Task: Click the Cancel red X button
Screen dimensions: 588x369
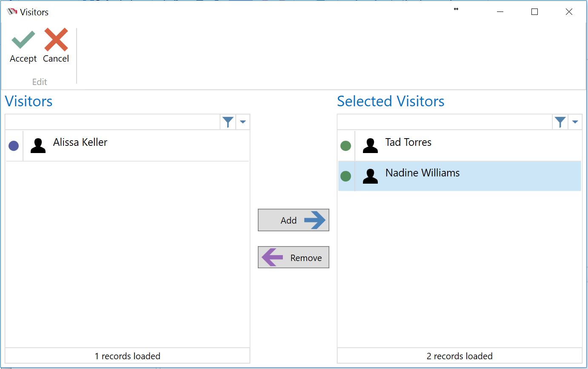Action: 56,46
